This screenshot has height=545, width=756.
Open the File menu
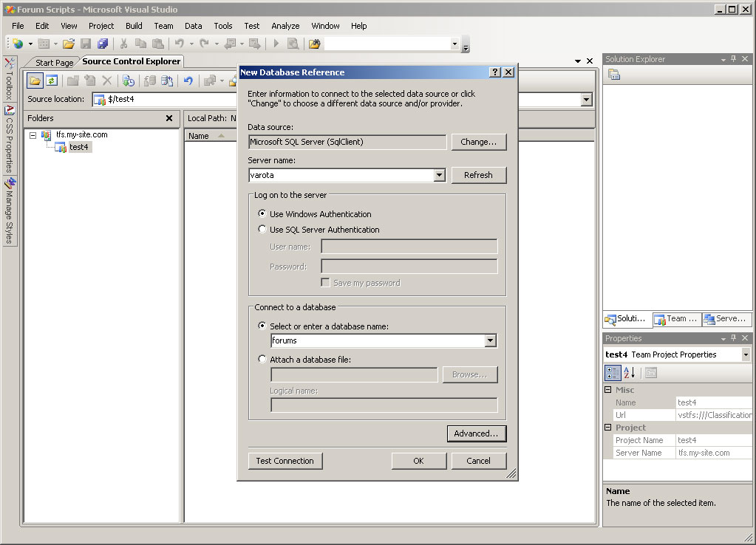click(x=18, y=26)
